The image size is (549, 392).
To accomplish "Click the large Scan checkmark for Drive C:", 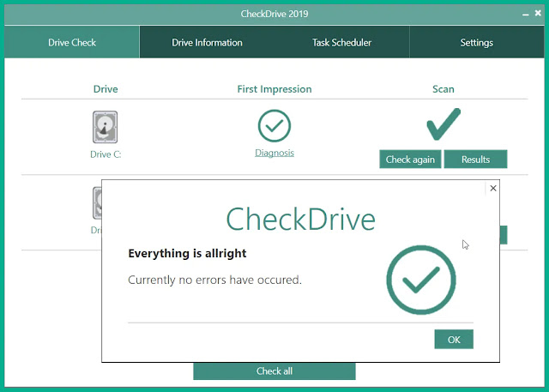I will (x=443, y=124).
